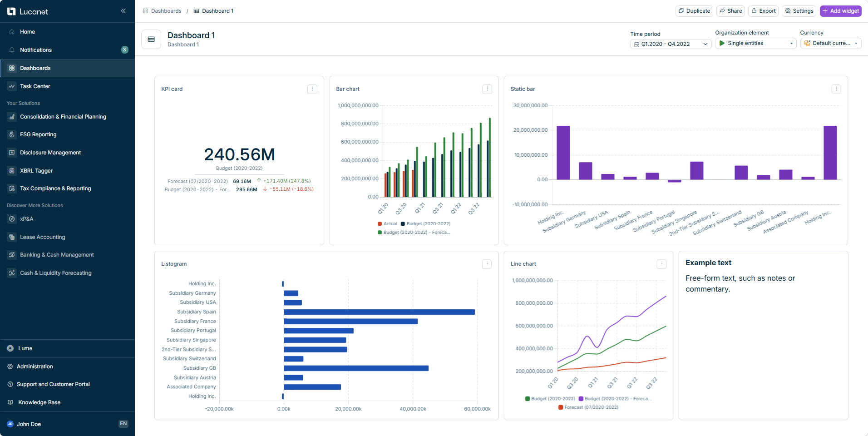Image resolution: width=868 pixels, height=436 pixels.
Task: Open Static bar options menu
Action: (x=836, y=89)
